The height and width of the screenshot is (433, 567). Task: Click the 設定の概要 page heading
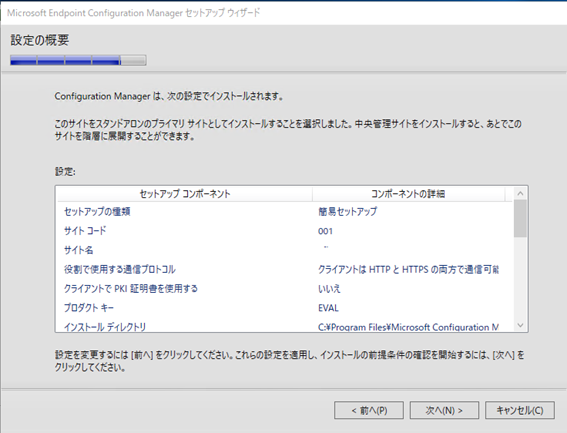(x=40, y=40)
